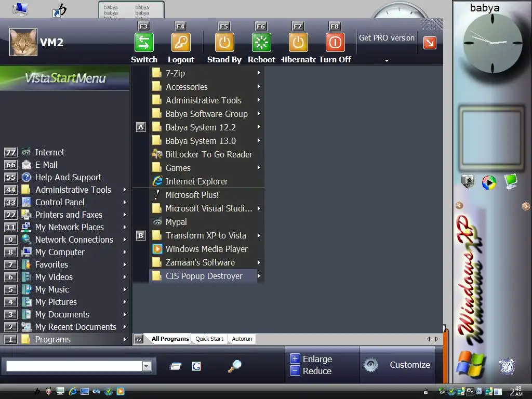Click the alarm clock icon in sidebar
The width and height of the screenshot is (532, 399).
coord(507,366)
